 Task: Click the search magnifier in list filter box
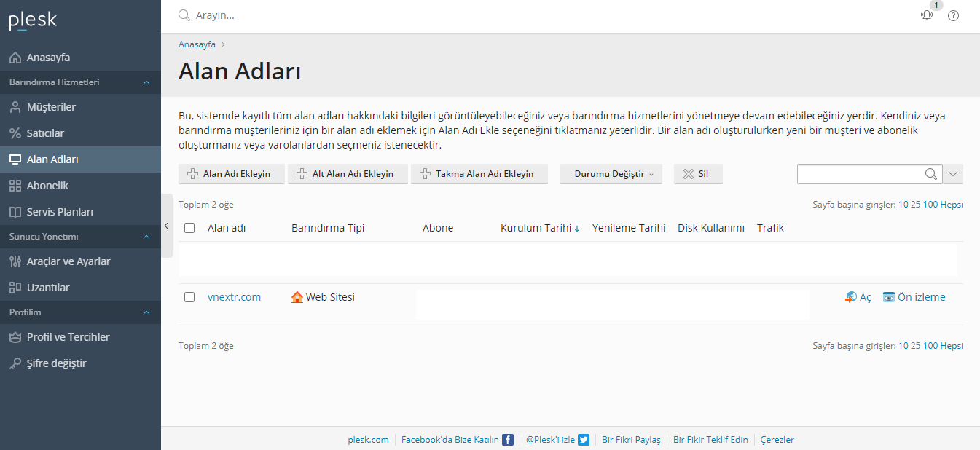(x=930, y=174)
